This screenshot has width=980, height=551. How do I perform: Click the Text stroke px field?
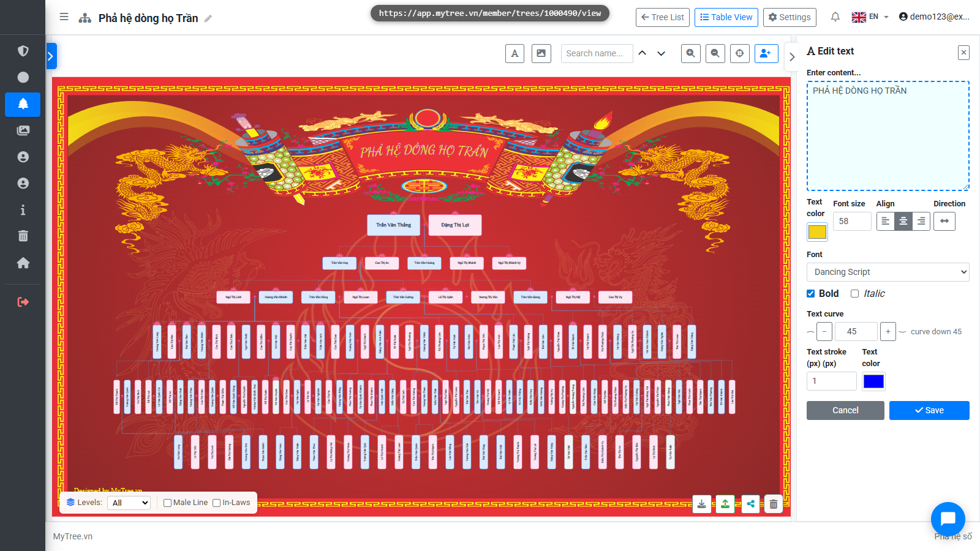[831, 381]
